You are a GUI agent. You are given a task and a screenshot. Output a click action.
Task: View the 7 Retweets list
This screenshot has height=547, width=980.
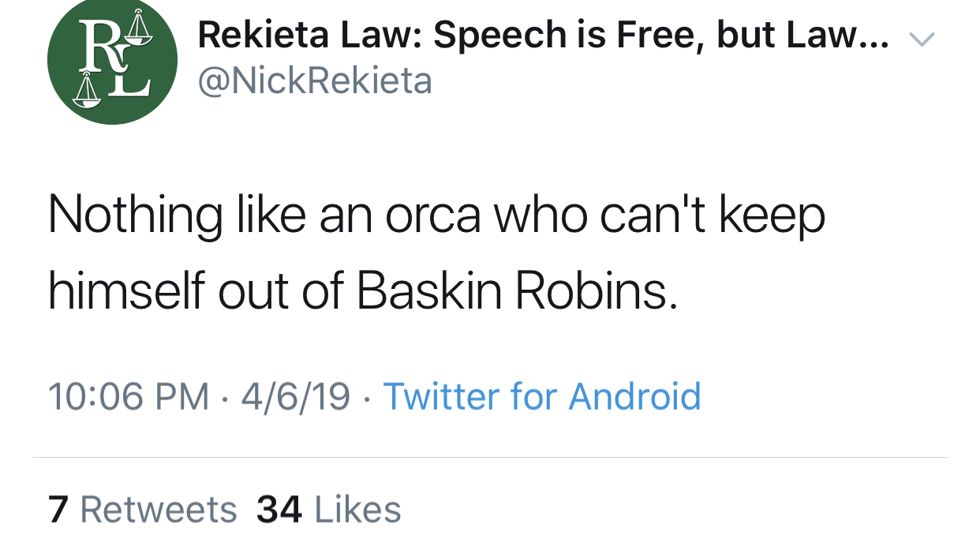tap(142, 510)
